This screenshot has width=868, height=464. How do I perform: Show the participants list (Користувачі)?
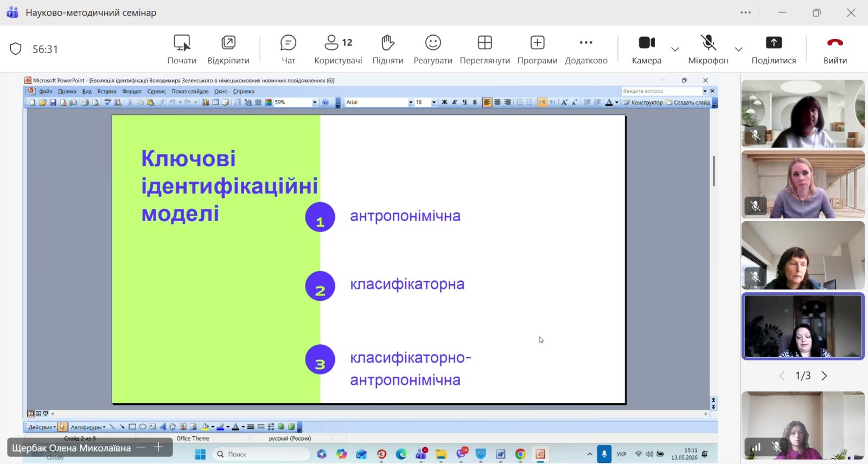click(338, 49)
